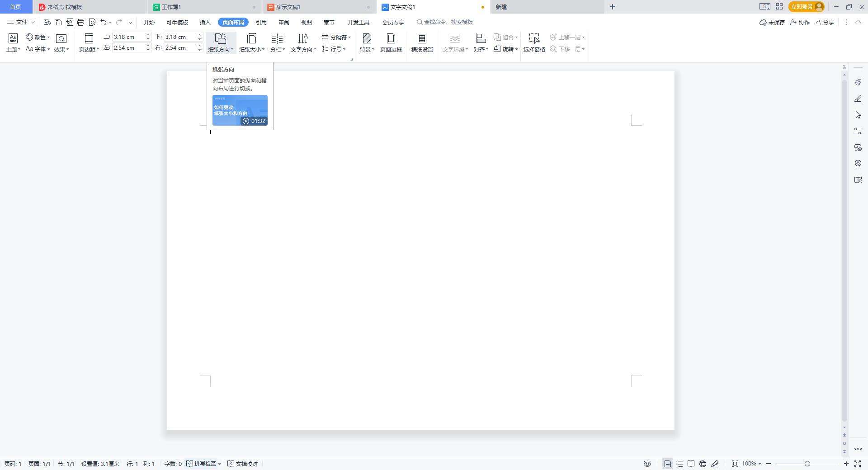This screenshot has height=470, width=868.
Task: Play the 纸张方向 tutorial video thumbnail
Action: click(240, 110)
